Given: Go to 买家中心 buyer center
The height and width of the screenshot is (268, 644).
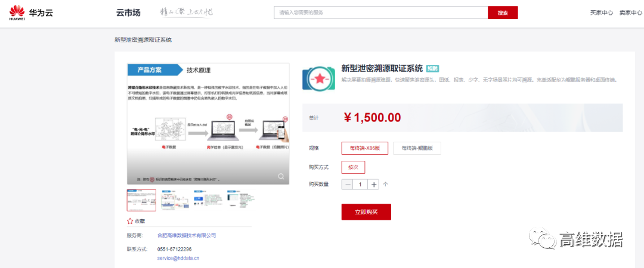Looking at the screenshot, I should coord(601,13).
